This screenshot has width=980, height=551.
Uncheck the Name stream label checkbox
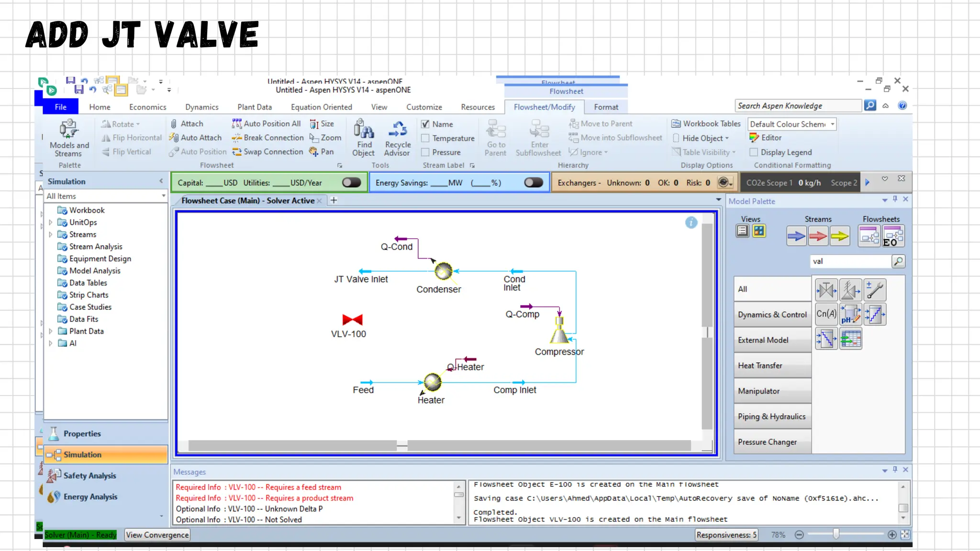(425, 124)
